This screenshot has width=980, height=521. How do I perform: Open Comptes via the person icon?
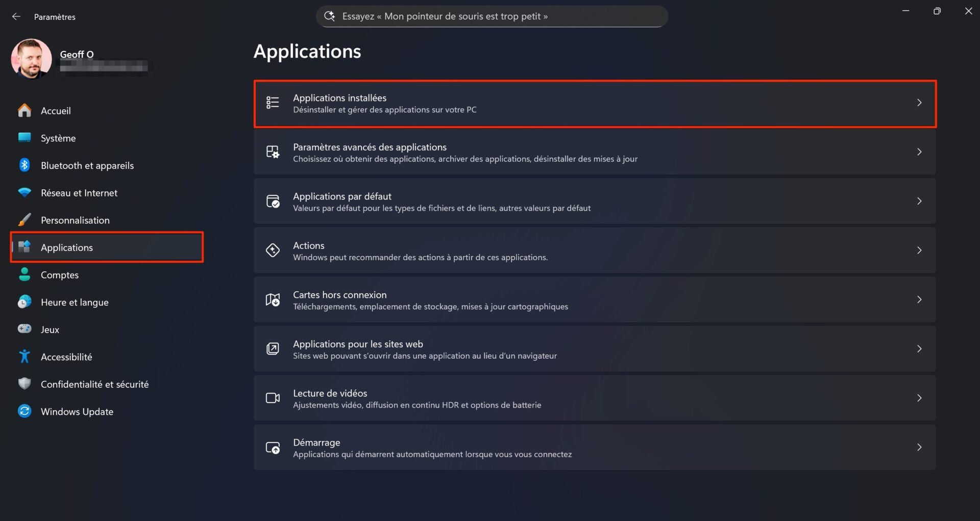coord(24,275)
